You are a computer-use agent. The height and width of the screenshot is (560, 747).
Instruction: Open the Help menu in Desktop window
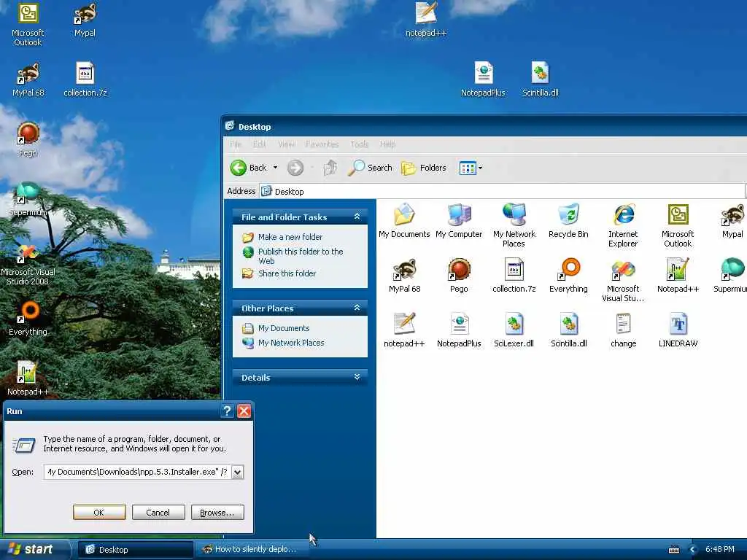click(387, 144)
